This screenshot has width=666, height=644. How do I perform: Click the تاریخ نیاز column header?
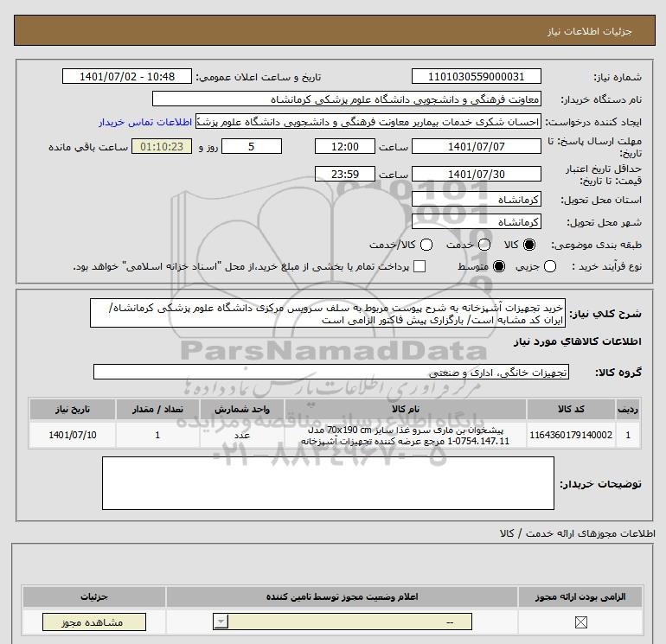pos(72,409)
